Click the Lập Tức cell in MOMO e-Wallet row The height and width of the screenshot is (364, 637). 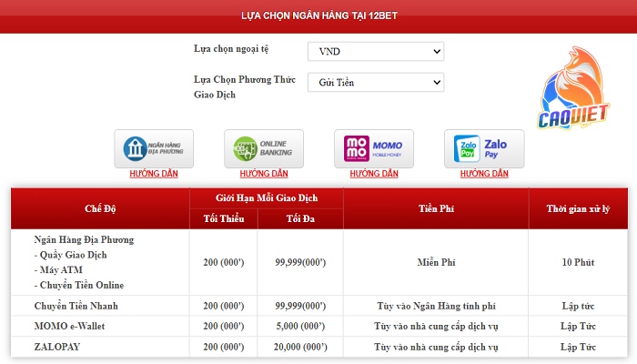pos(578,326)
